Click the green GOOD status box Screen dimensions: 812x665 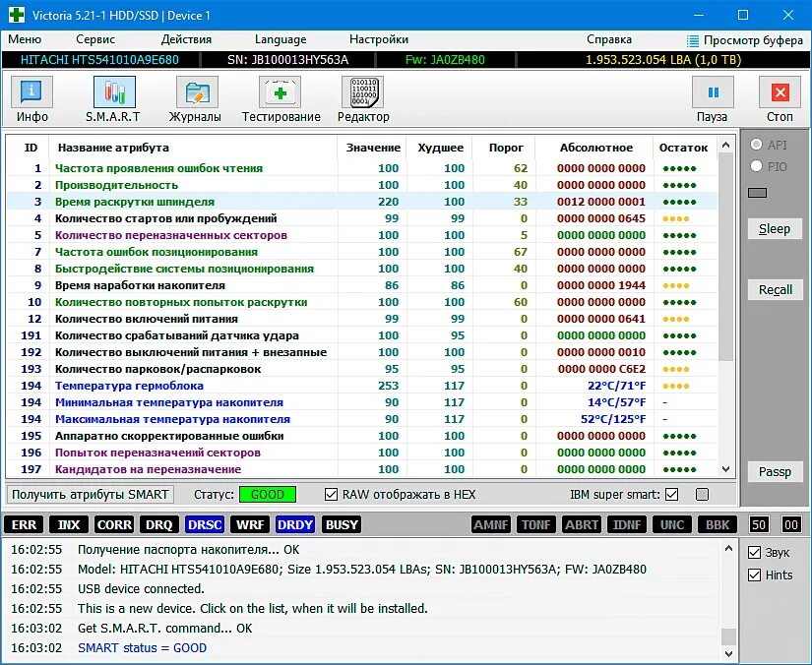[x=267, y=494]
